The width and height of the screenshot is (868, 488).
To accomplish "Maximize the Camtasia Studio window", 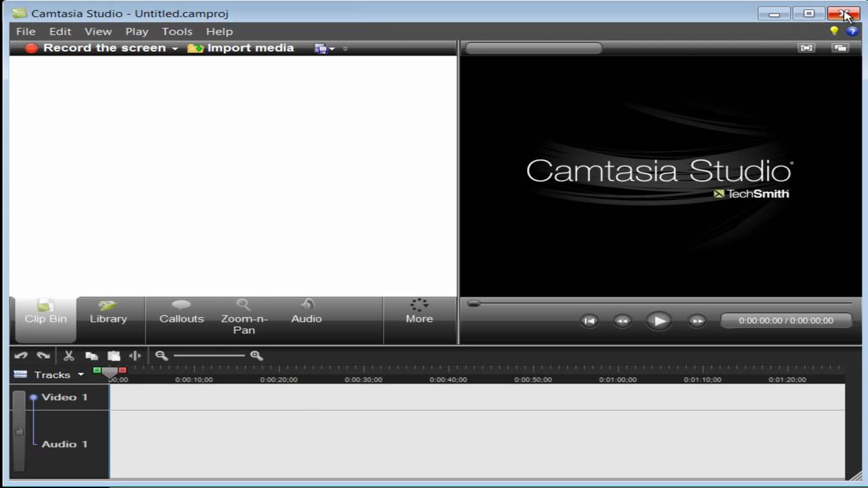I will point(809,14).
